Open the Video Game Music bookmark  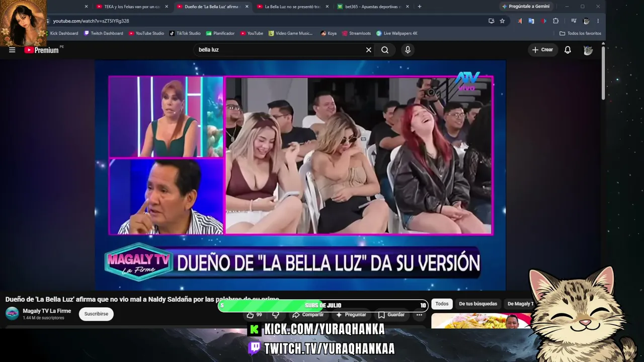[x=291, y=33]
